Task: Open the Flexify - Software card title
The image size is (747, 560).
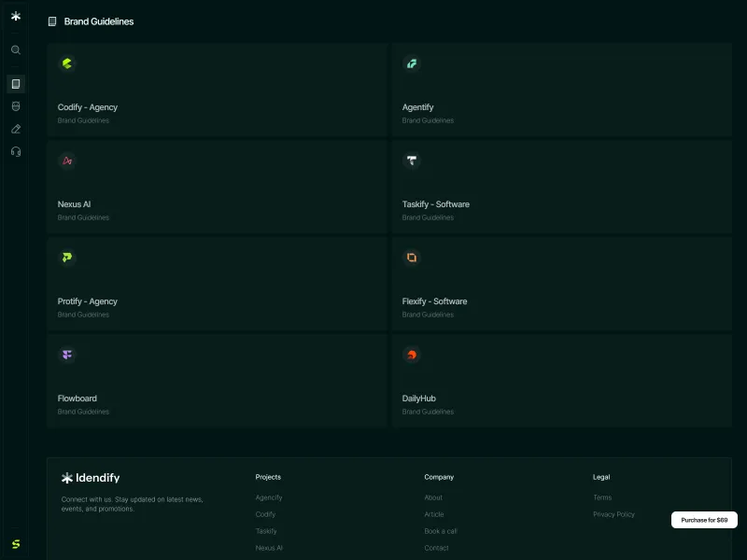Action: coord(434,301)
